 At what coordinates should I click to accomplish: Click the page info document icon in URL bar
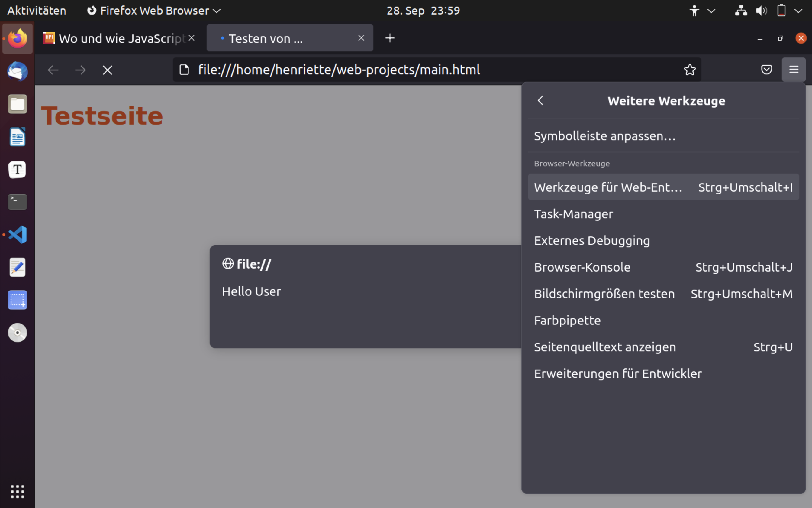pos(184,70)
